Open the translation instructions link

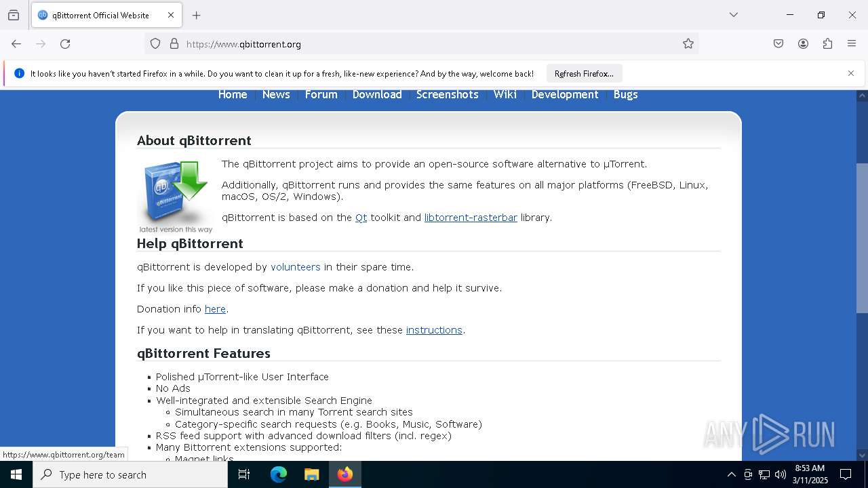[434, 330]
